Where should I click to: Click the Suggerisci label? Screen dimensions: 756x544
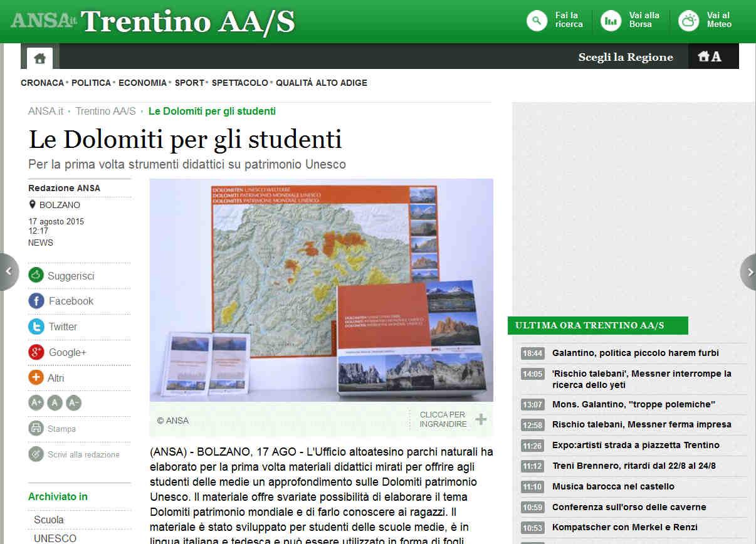71,276
